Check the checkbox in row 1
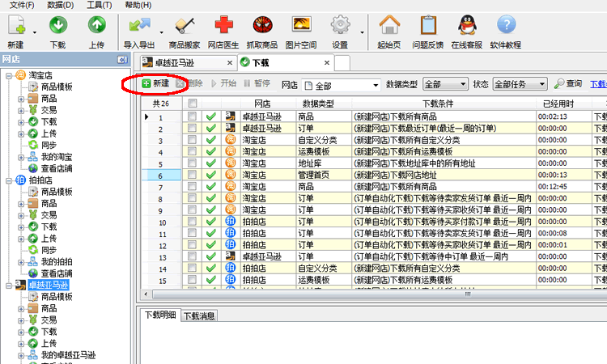Screen dimensions: 607x364 click(x=192, y=116)
